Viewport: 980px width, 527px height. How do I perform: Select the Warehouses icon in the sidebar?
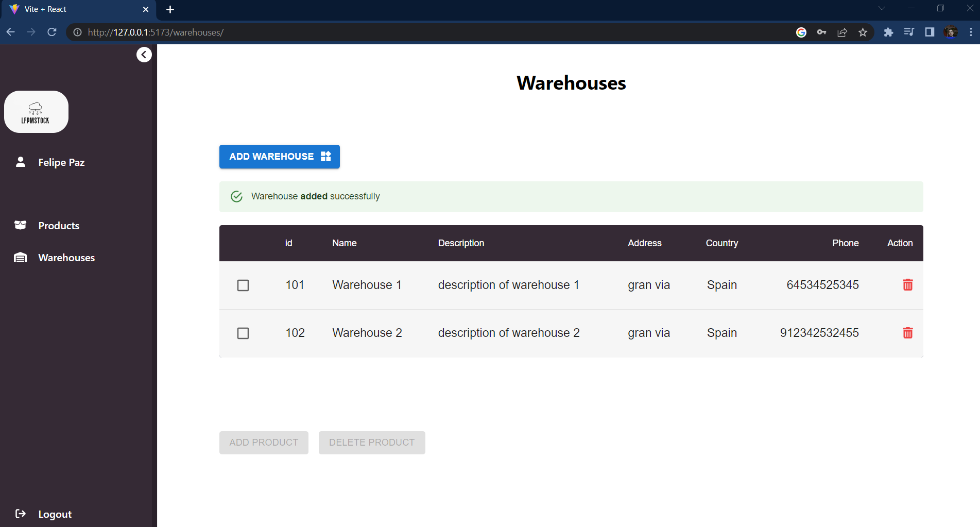20,257
